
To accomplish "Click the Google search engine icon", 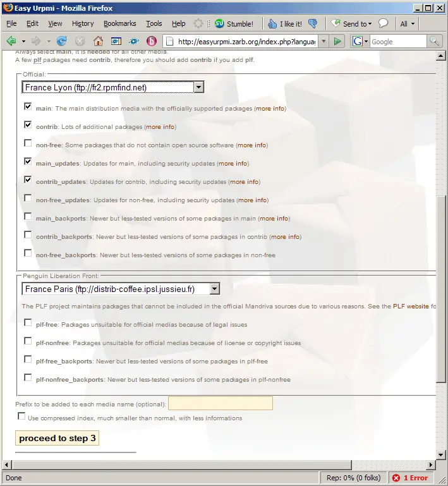I will click(x=357, y=41).
